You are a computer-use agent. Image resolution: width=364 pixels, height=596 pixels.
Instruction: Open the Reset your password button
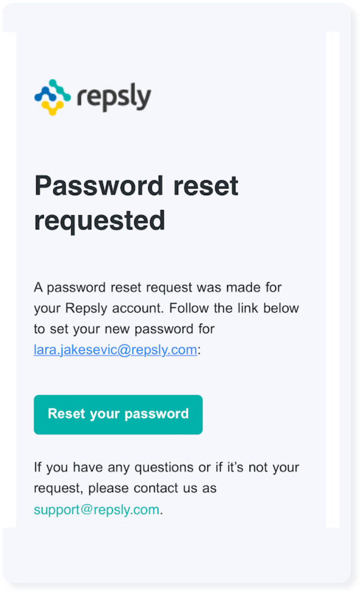coord(118,414)
